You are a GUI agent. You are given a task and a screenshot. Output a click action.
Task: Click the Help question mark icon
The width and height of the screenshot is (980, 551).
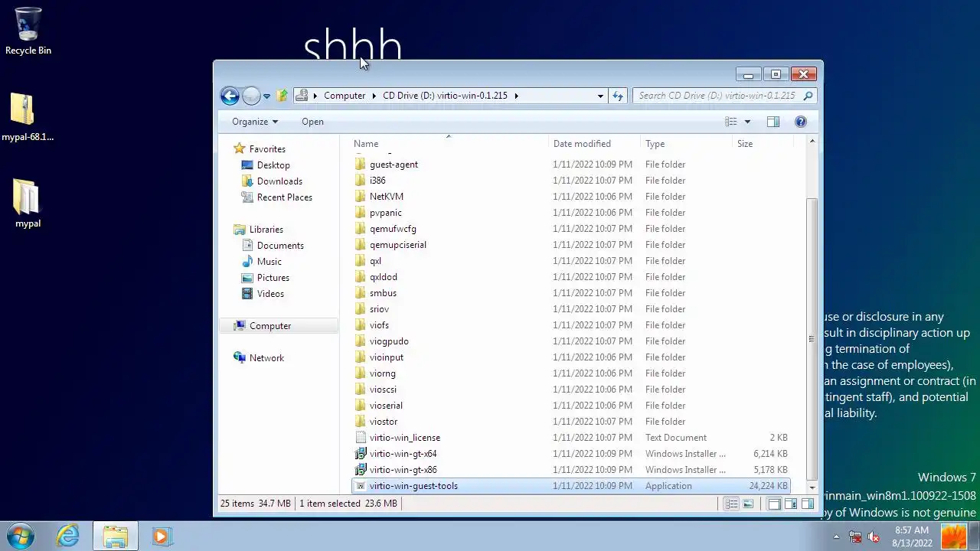point(801,122)
